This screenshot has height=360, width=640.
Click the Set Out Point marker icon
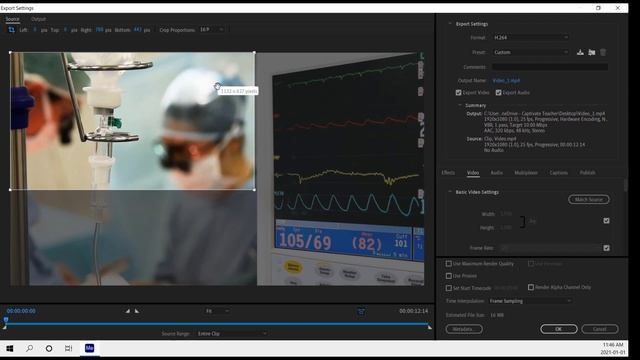click(137, 311)
